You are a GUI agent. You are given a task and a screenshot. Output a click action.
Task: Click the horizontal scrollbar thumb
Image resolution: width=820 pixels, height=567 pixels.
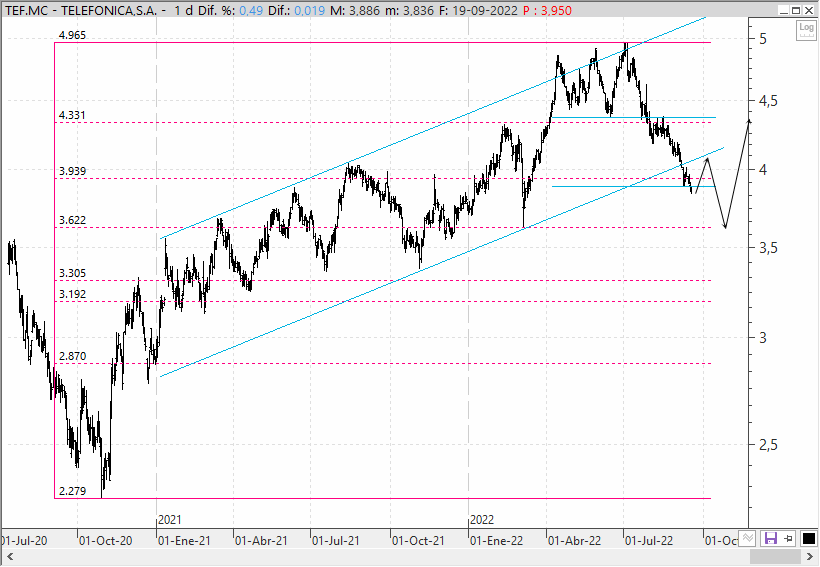point(775,557)
